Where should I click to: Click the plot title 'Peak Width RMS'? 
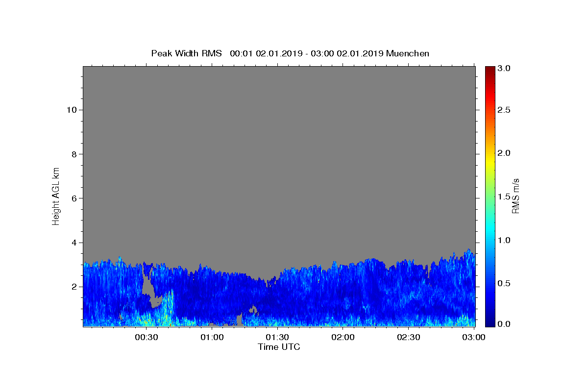pyautogui.click(x=186, y=53)
